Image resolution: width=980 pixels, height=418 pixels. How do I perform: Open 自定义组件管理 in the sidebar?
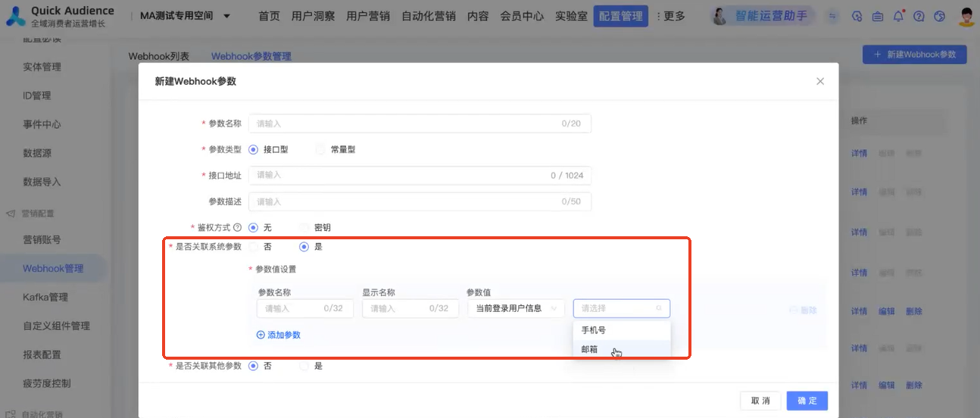point(56,326)
